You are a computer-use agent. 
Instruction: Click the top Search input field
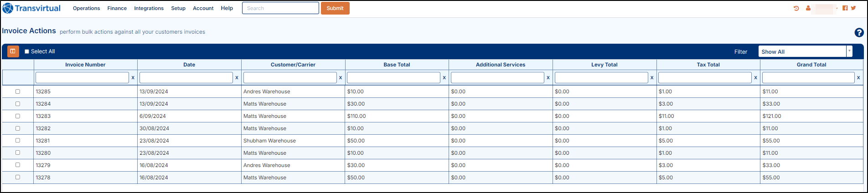[280, 8]
